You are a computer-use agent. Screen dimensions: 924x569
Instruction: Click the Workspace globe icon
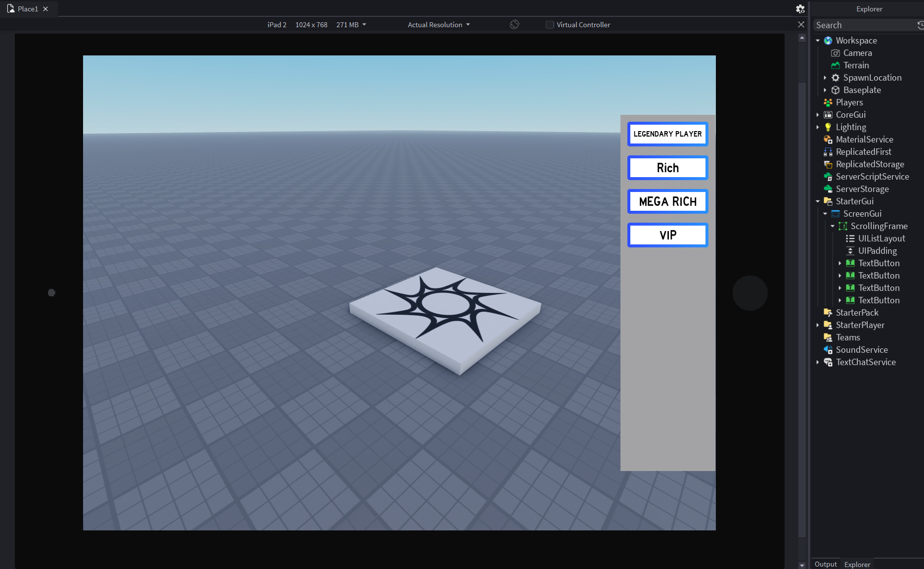click(828, 41)
